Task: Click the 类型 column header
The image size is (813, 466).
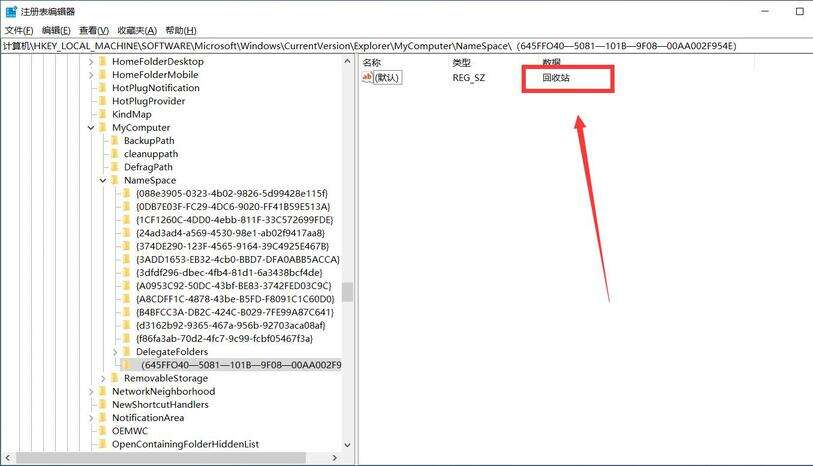Action: click(x=461, y=63)
